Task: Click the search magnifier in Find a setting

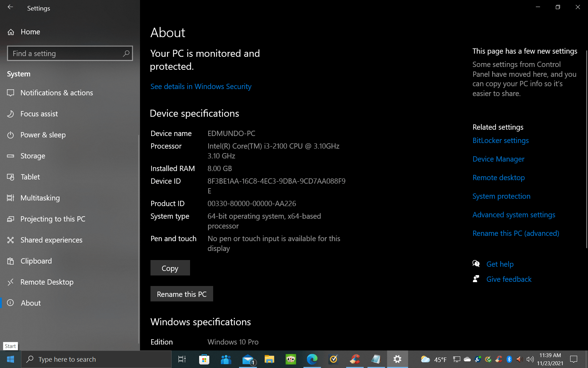Action: [x=126, y=53]
